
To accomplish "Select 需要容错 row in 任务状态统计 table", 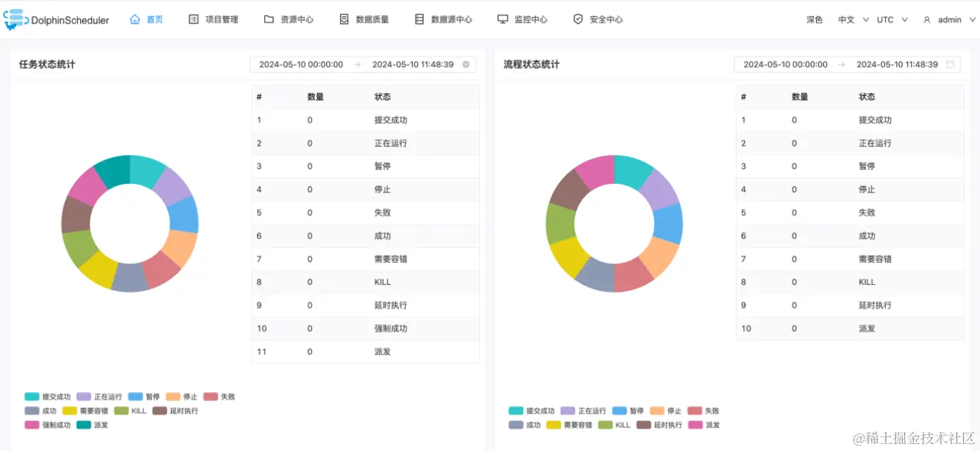I will 365,259.
